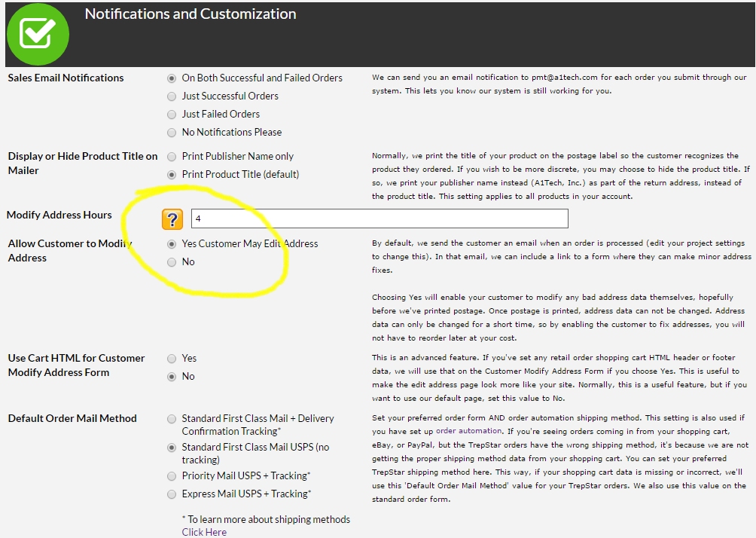Click Display or Hide Product Title label

coord(82,163)
